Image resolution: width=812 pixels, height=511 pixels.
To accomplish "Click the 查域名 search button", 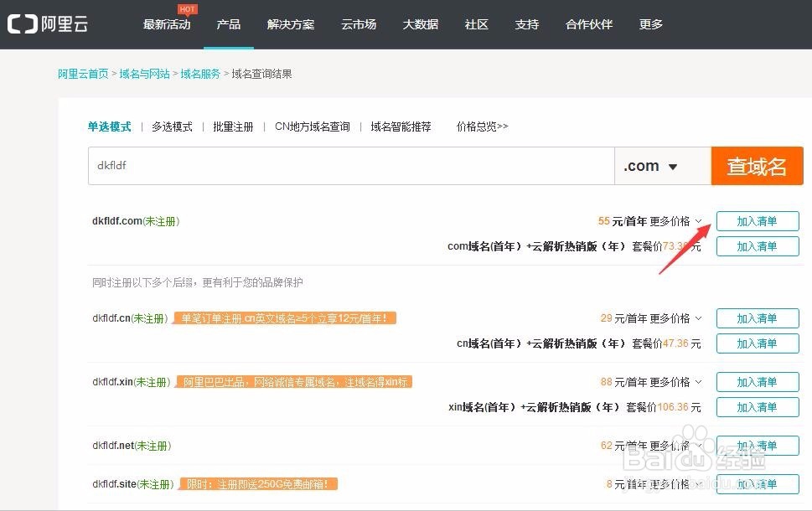I will (757, 166).
